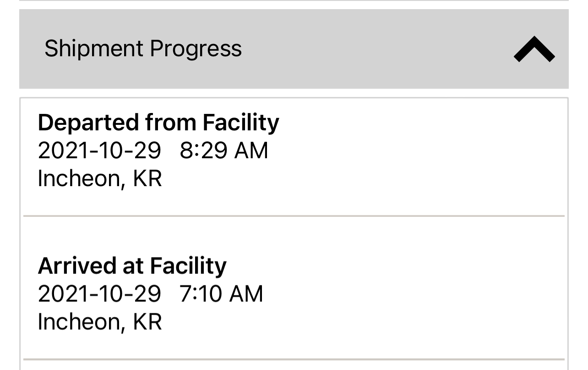The image size is (588, 370).
Task: Click "Facility" in the Departed heading
Action: [x=240, y=123]
